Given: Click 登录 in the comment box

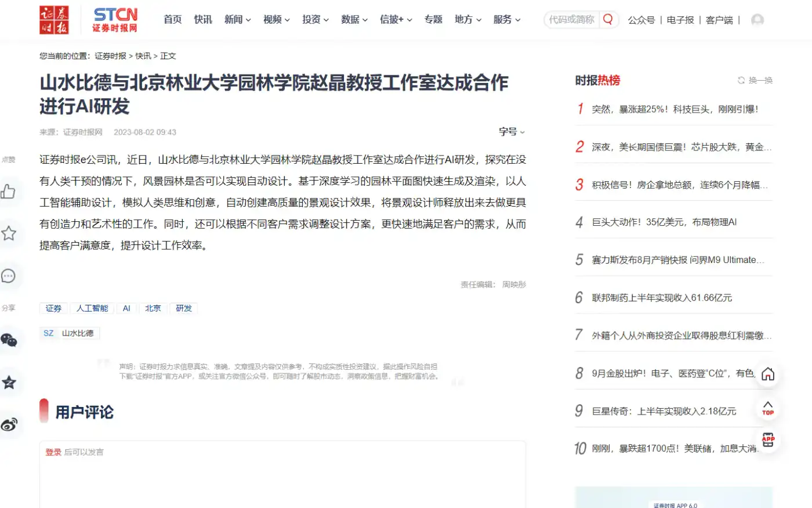Looking at the screenshot, I should (53, 452).
